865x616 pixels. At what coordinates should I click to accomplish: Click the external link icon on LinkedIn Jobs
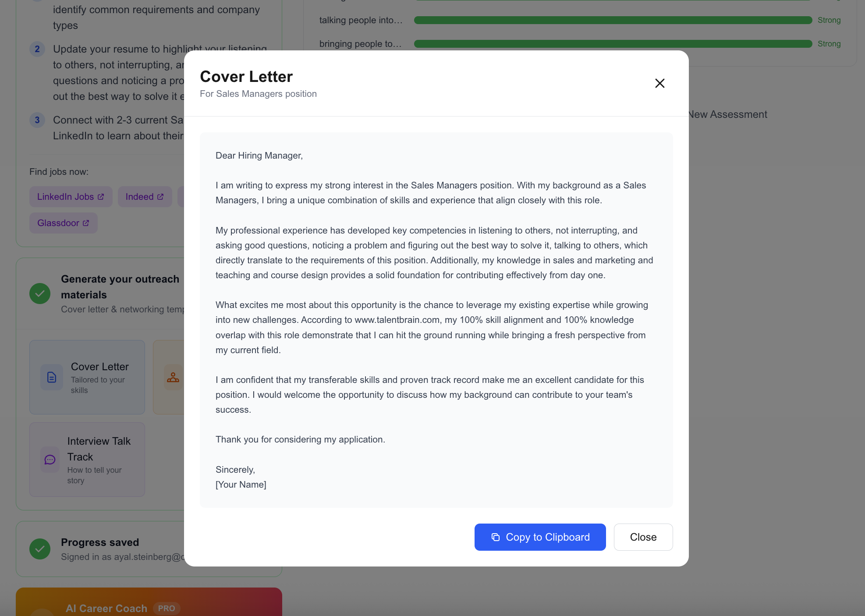[101, 196]
